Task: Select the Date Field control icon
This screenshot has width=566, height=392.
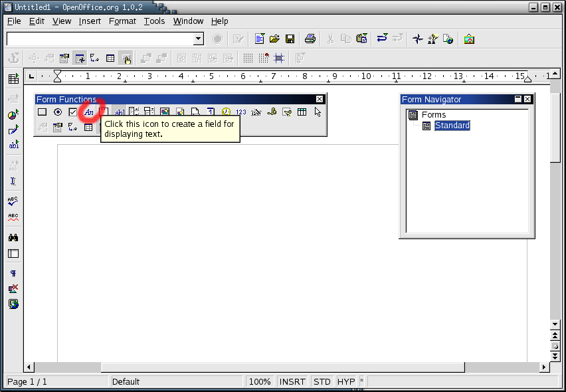Action: tap(211, 112)
